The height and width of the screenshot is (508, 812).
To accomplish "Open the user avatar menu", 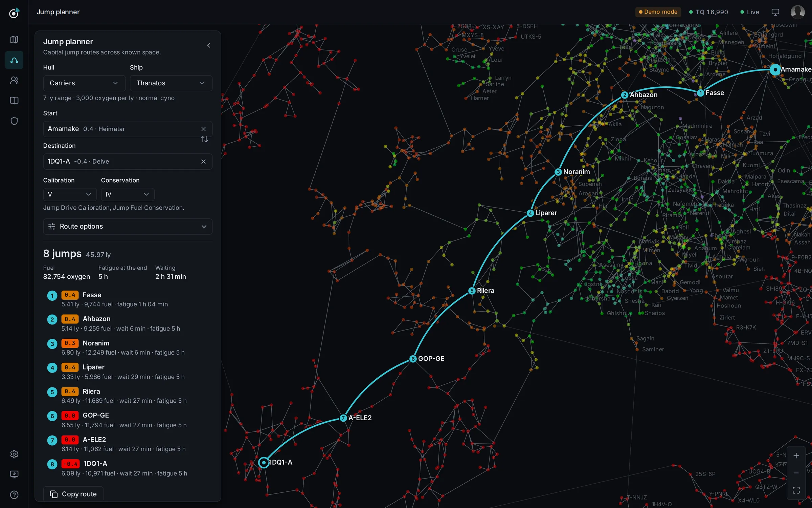I will click(x=797, y=12).
